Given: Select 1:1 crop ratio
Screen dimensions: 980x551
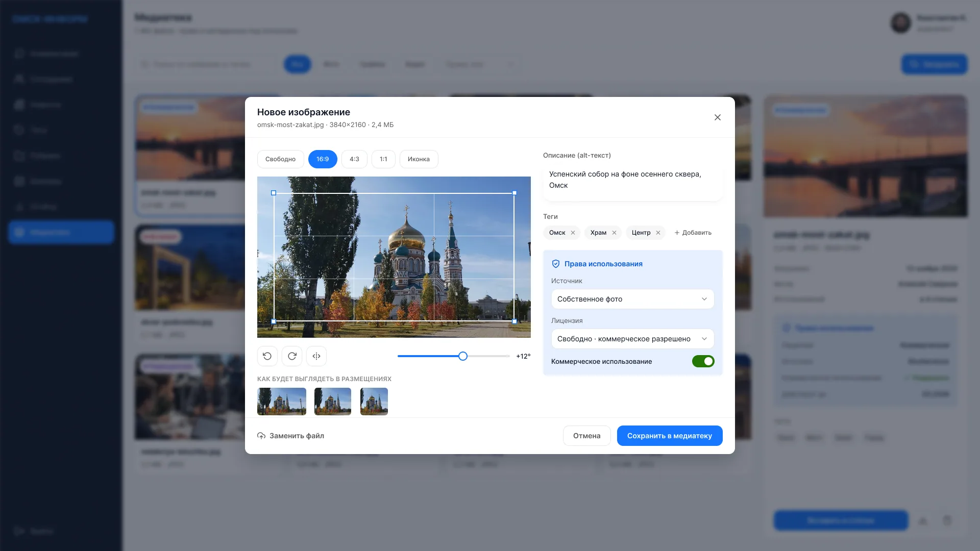Looking at the screenshot, I should point(383,159).
